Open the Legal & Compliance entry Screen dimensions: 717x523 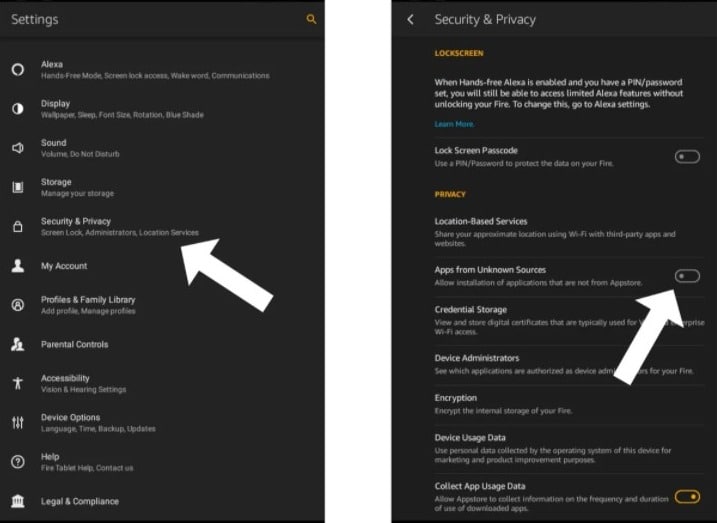pyautogui.click(x=80, y=501)
